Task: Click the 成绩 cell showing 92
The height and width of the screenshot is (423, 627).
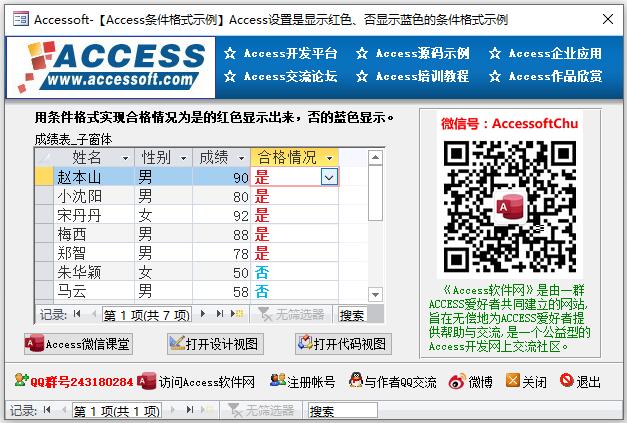Action: point(222,215)
